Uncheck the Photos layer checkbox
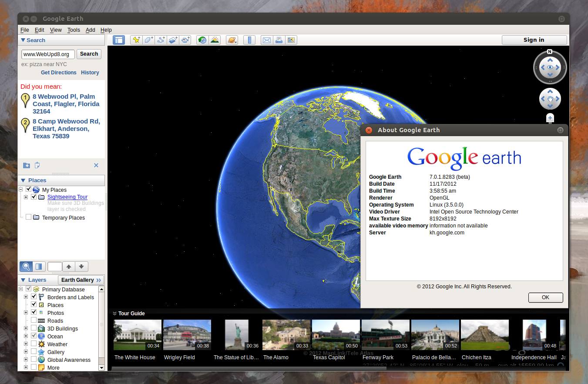This screenshot has width=588, height=384. coord(34,312)
